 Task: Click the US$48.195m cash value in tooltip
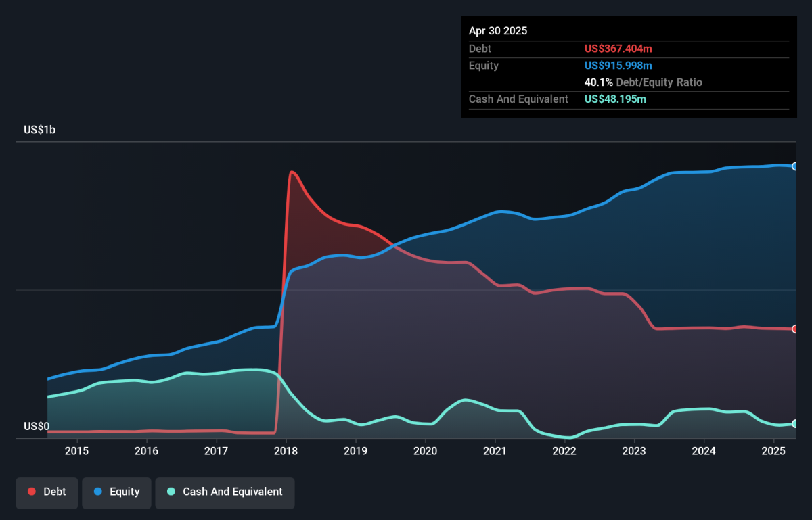(x=616, y=99)
